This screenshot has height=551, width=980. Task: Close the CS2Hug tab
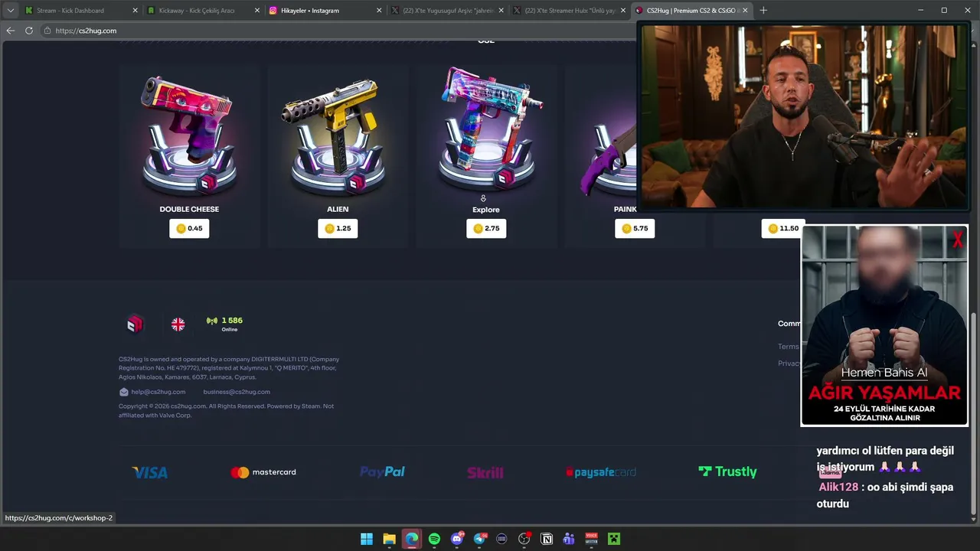(745, 11)
